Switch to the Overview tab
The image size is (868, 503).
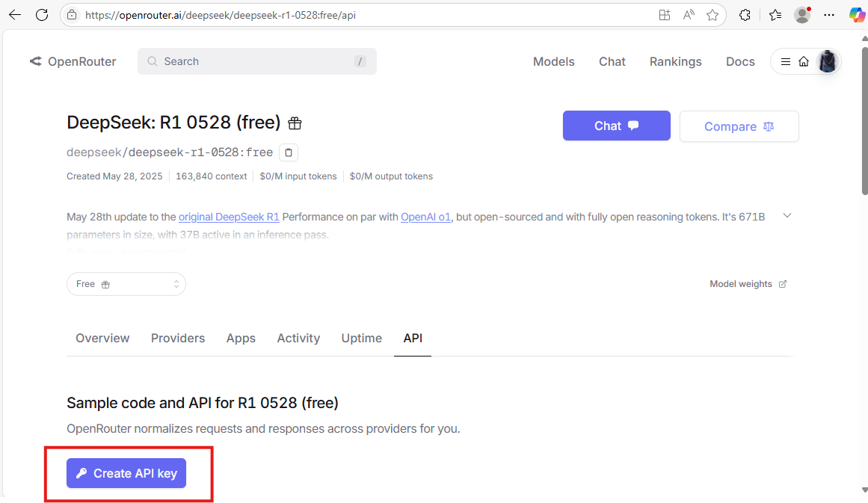102,338
